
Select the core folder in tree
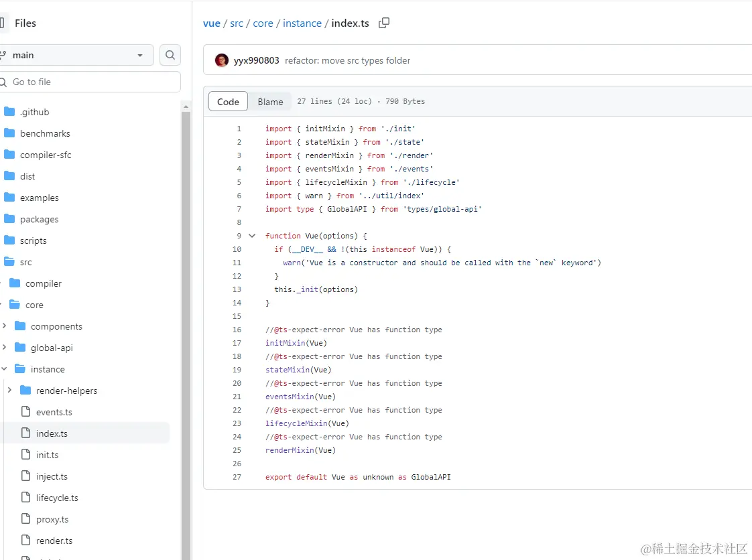[34, 305]
